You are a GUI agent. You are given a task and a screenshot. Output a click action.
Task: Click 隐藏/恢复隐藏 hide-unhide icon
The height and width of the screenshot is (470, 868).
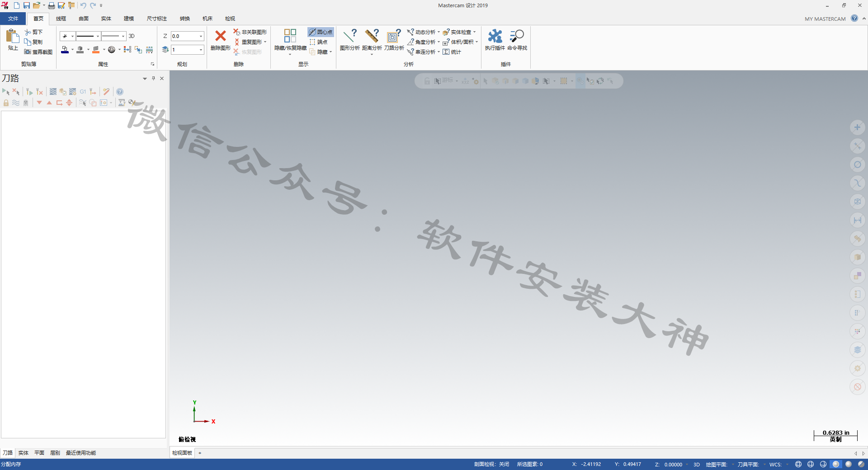[290, 36]
